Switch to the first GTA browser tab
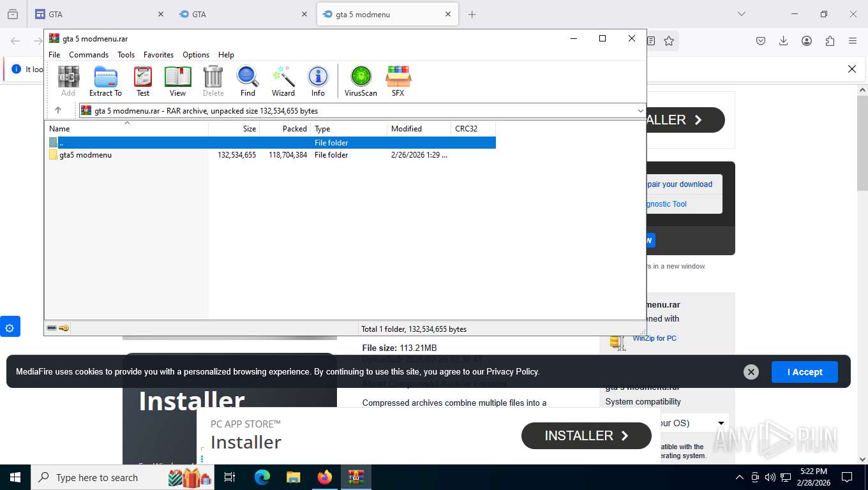868x490 pixels. click(100, 14)
